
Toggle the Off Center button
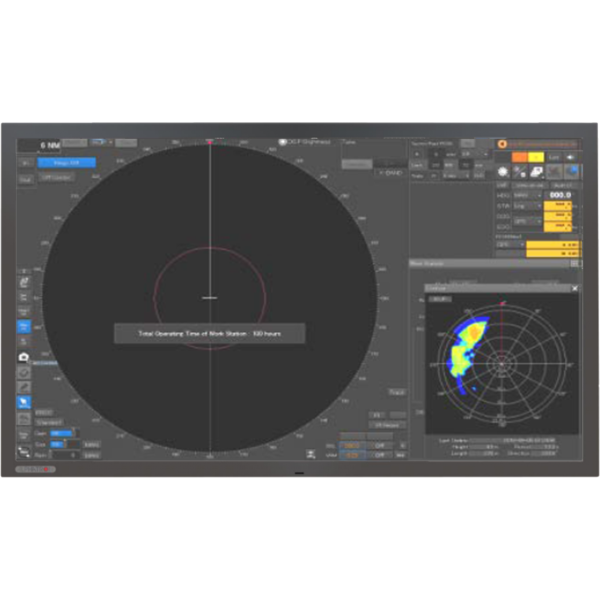pyautogui.click(x=56, y=178)
